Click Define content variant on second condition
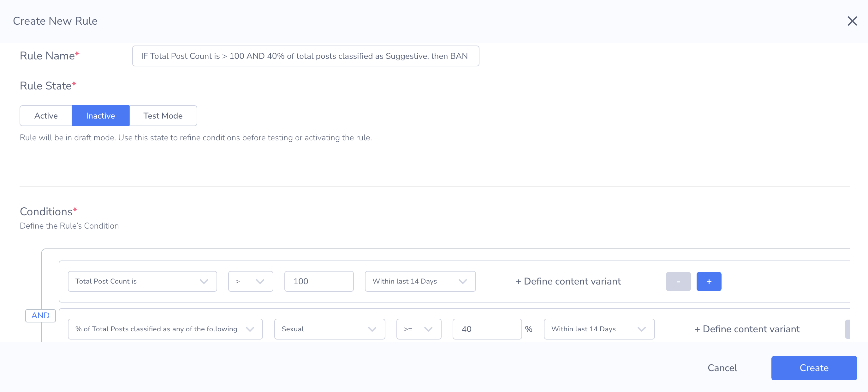 click(747, 329)
